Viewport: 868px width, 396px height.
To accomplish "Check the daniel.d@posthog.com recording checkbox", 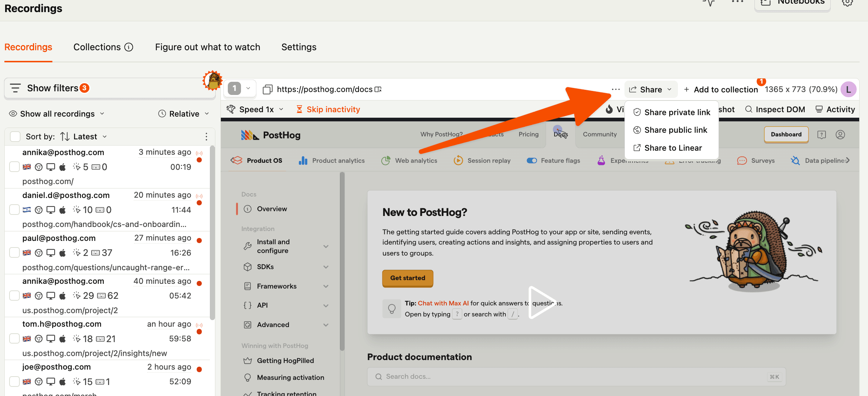I will point(14,210).
